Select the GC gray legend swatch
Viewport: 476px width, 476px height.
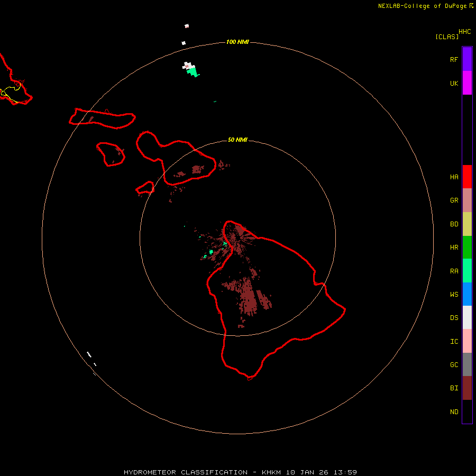click(x=467, y=364)
